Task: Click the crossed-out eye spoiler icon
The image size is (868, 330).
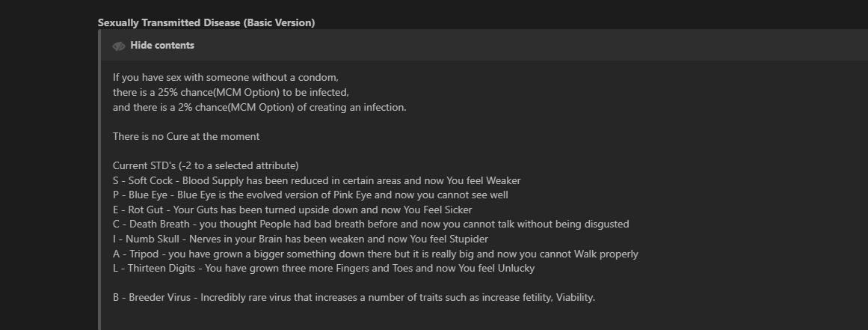Action: pos(119,46)
